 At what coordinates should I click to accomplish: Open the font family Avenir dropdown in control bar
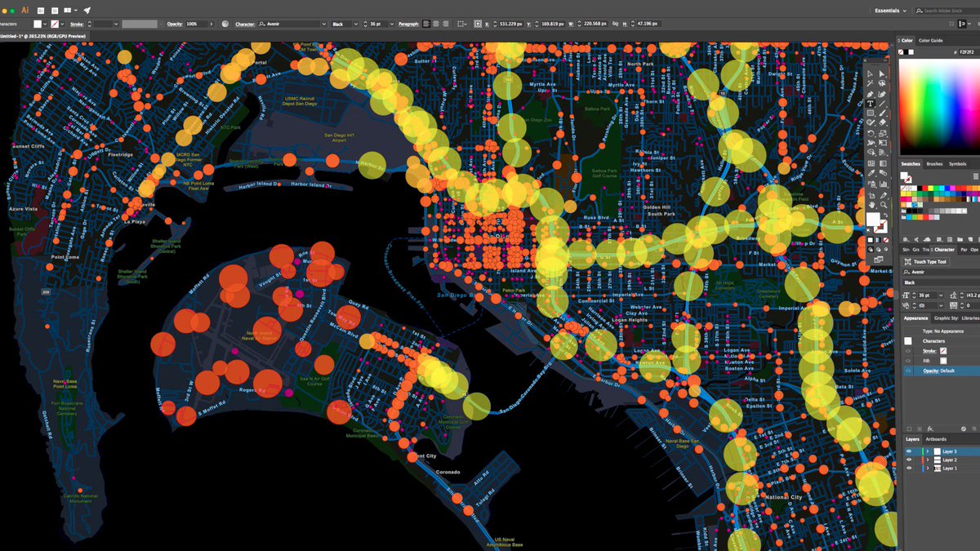(x=324, y=24)
